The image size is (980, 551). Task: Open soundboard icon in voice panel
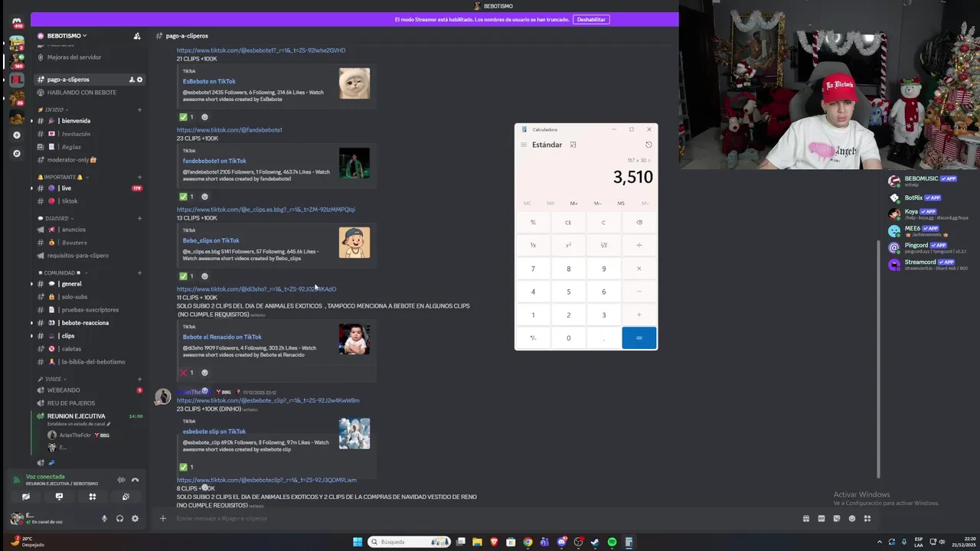[126, 497]
